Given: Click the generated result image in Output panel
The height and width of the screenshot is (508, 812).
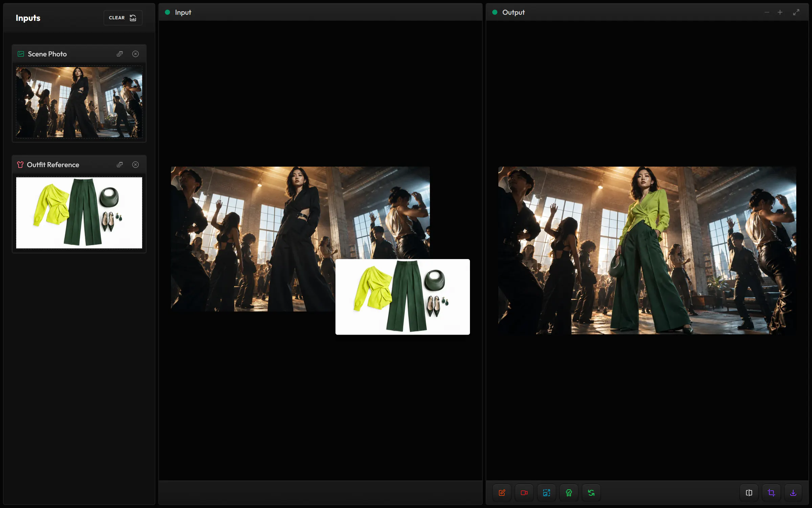Looking at the screenshot, I should (x=647, y=250).
